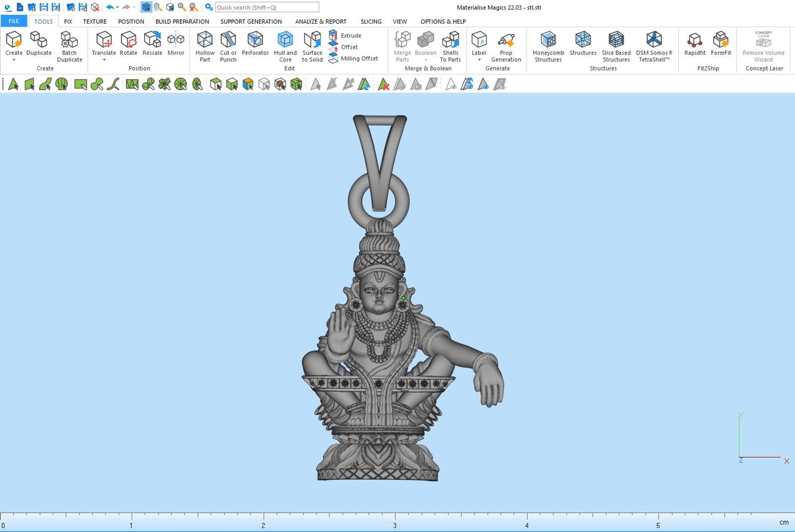Switch to the SLICING tab

(371, 22)
